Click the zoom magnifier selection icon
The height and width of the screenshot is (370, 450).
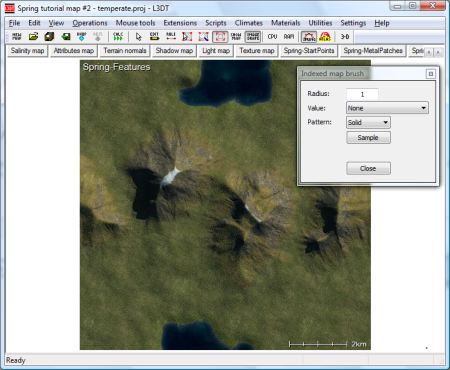click(203, 36)
